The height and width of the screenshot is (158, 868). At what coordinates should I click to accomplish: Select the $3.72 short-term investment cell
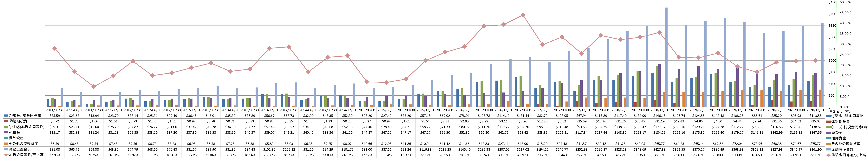55,121
